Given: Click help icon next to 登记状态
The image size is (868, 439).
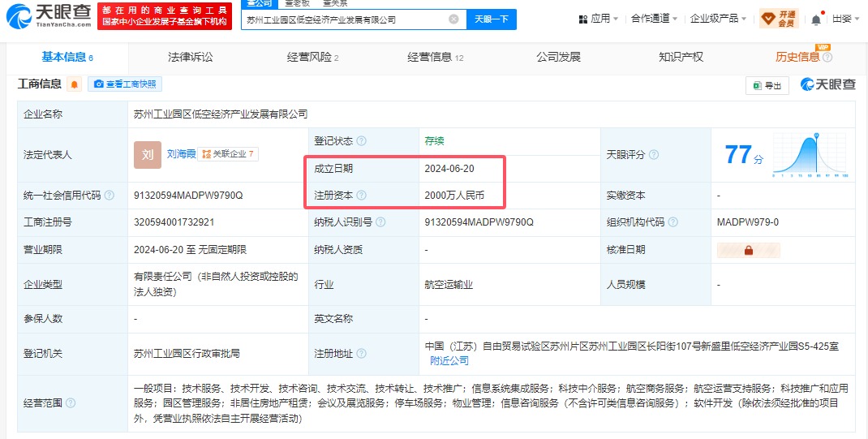Looking at the screenshot, I should point(362,141).
